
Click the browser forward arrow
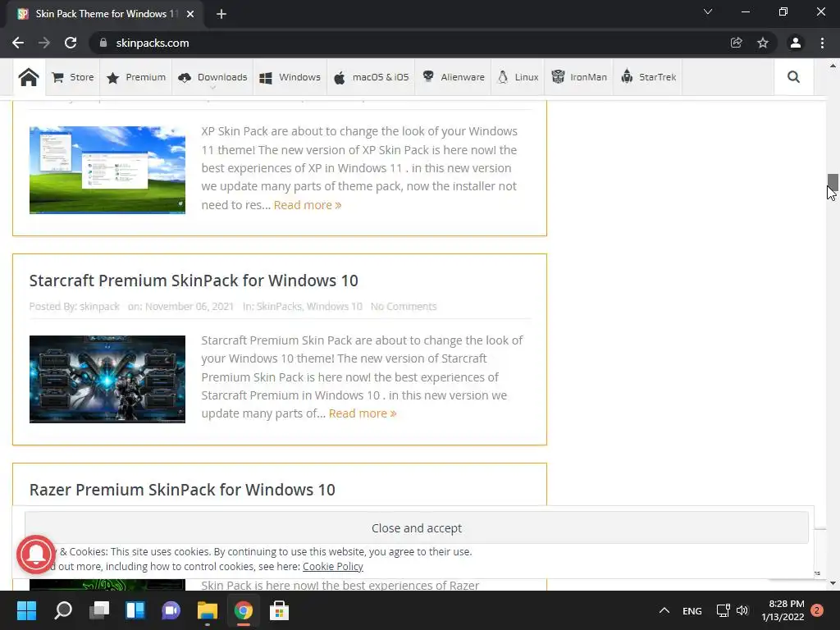(44, 43)
